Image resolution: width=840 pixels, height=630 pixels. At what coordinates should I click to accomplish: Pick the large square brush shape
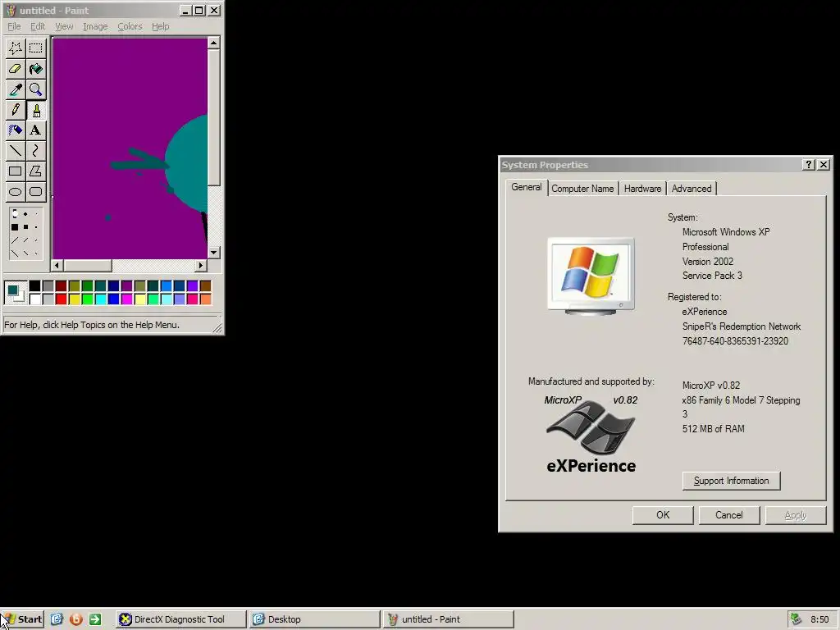(15, 227)
